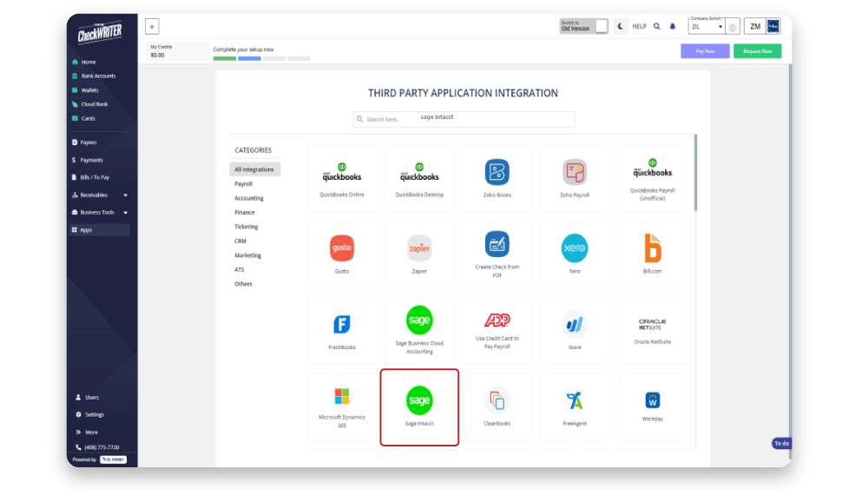The height and width of the screenshot is (489, 868).
Task: Filter by Marketing category
Action: click(x=248, y=256)
